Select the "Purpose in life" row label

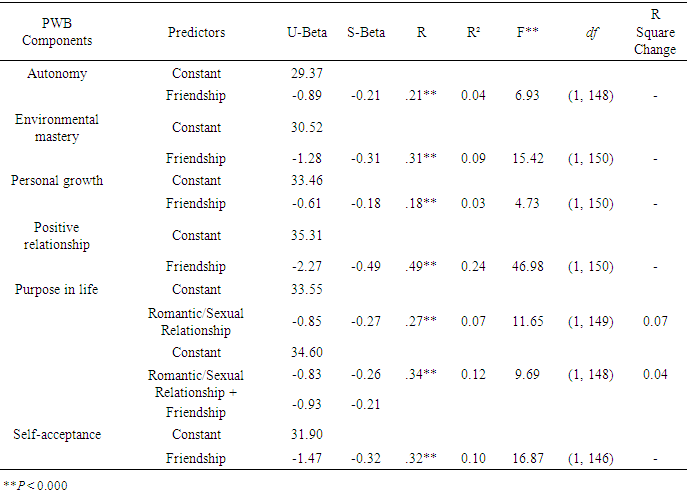[56, 290]
